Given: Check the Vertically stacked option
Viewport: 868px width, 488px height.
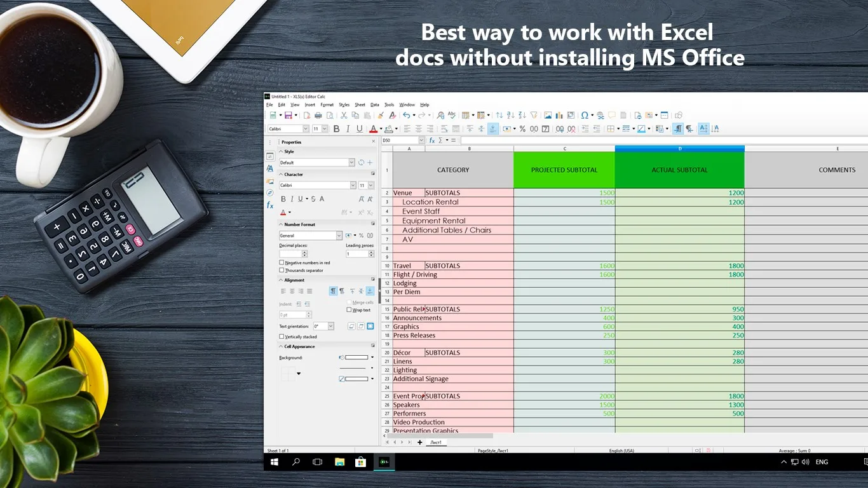Looking at the screenshot, I should click(281, 336).
